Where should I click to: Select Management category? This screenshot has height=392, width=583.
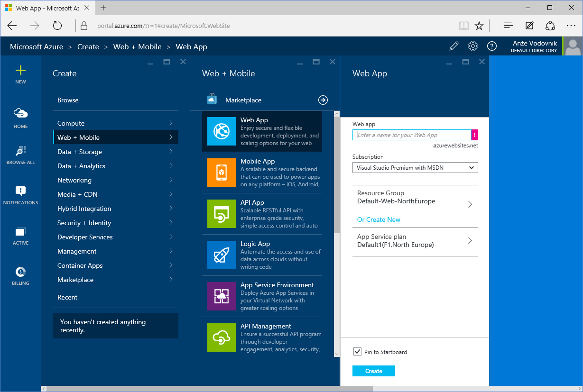(x=116, y=251)
